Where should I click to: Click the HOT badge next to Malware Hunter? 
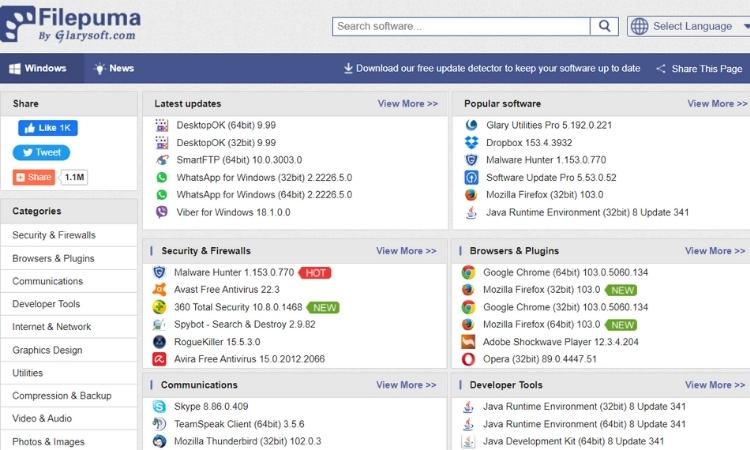(315, 273)
